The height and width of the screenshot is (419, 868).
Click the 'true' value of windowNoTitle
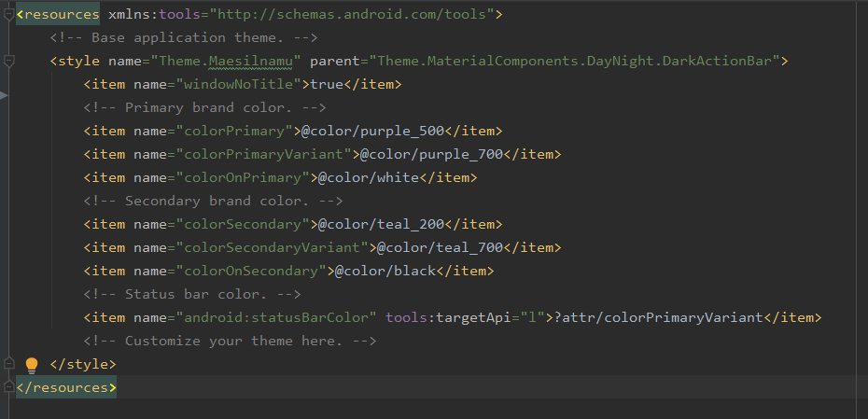[328, 84]
